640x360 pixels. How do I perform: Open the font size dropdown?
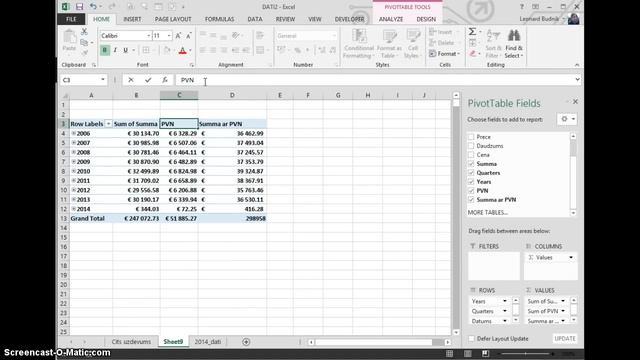(x=169, y=36)
